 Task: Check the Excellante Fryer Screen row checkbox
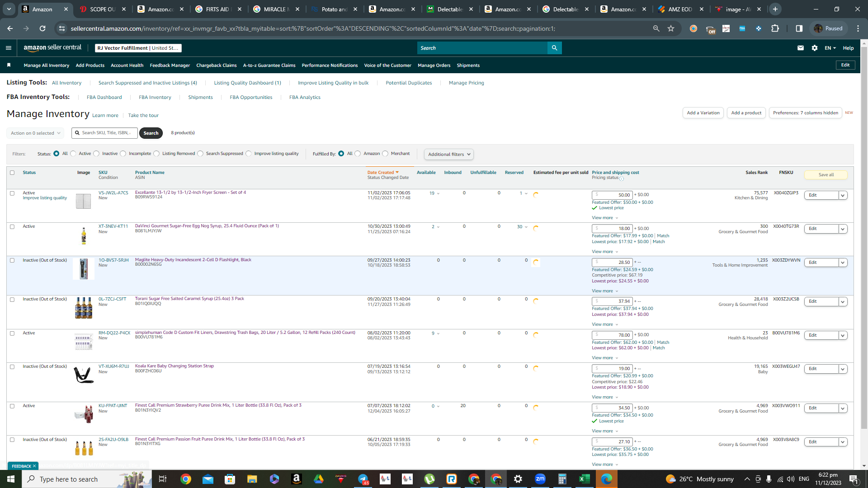(12, 193)
